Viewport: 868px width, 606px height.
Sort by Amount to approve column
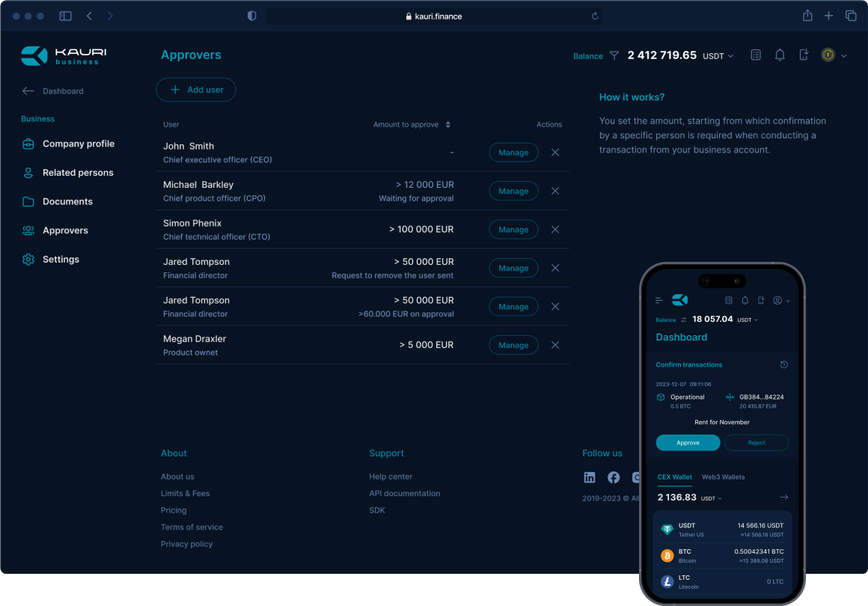click(x=447, y=125)
